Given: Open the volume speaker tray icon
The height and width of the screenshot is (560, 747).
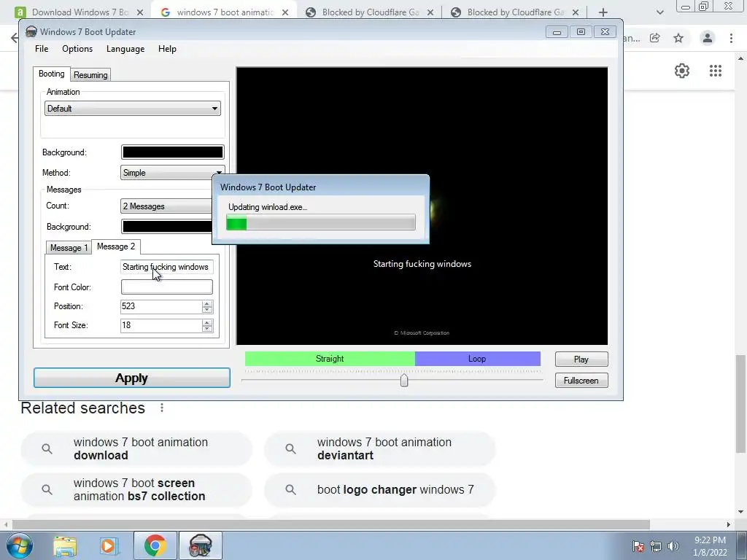Looking at the screenshot, I should 673,546.
